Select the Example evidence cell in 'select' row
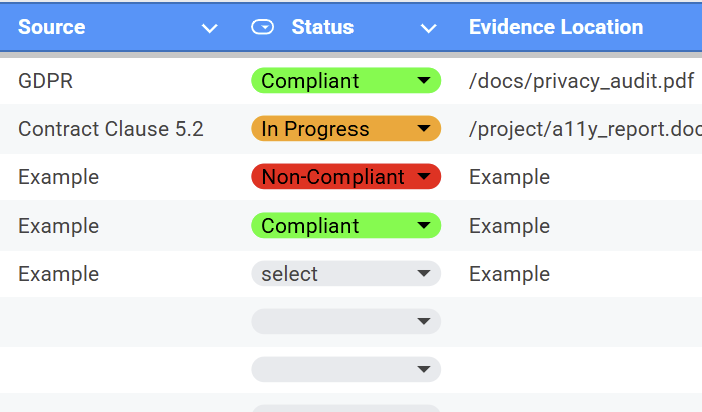The height and width of the screenshot is (412, 702). click(x=509, y=274)
